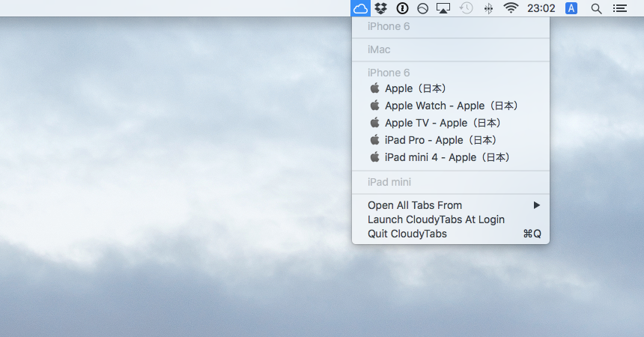Screen dimensions: 644x337
Task: Open Spotlight search magnifier icon
Action: click(x=596, y=9)
